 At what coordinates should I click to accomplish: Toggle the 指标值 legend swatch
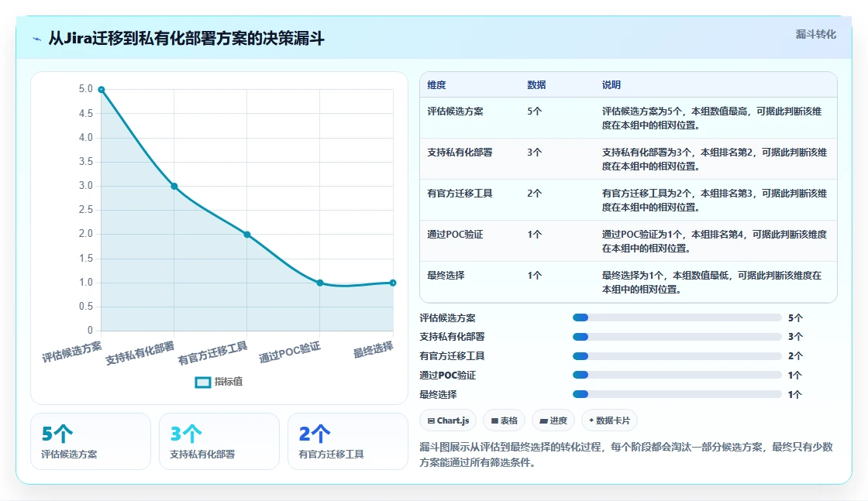pos(202,382)
